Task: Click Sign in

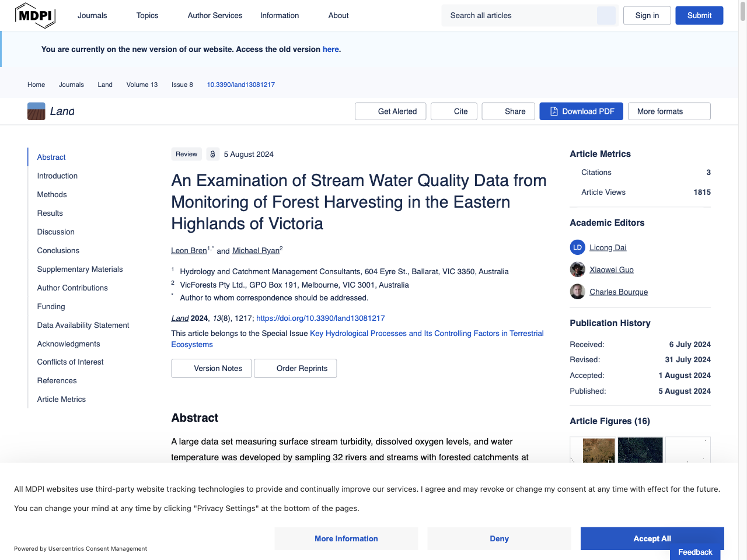Action: point(647,15)
